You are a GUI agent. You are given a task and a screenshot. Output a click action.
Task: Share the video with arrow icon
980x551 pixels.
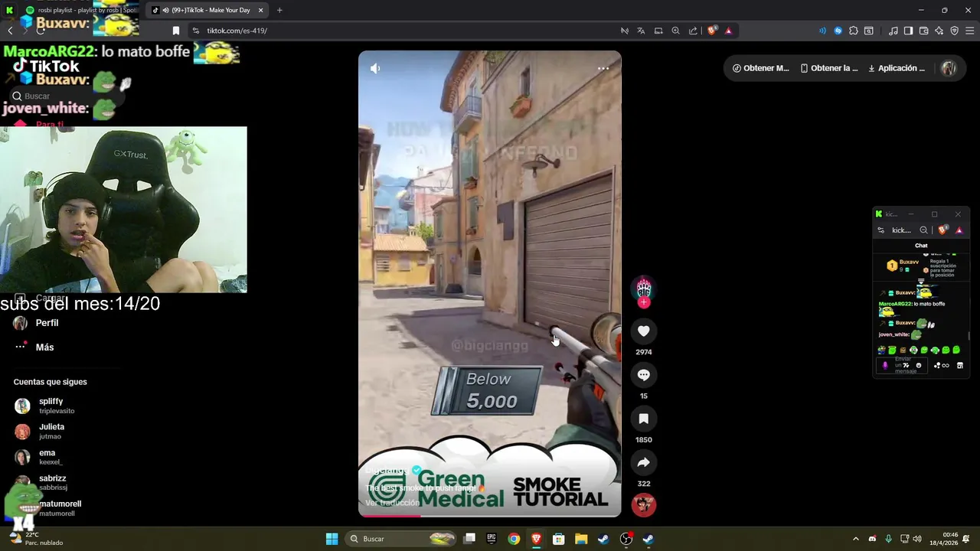tap(643, 462)
